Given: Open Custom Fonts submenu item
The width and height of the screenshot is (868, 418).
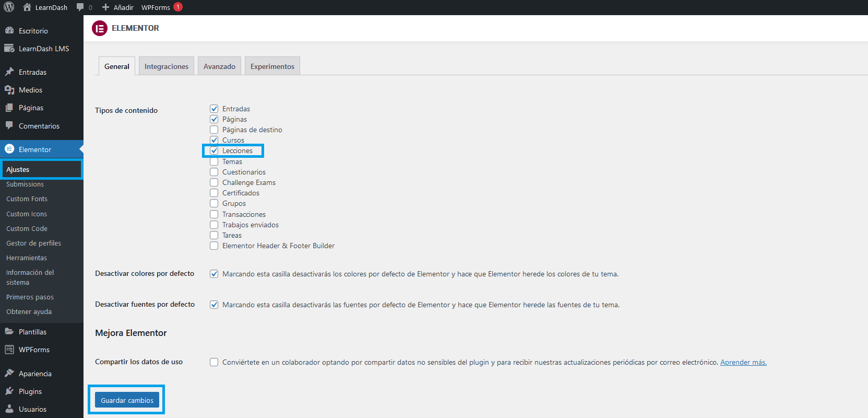Looking at the screenshot, I should pyautogui.click(x=27, y=199).
